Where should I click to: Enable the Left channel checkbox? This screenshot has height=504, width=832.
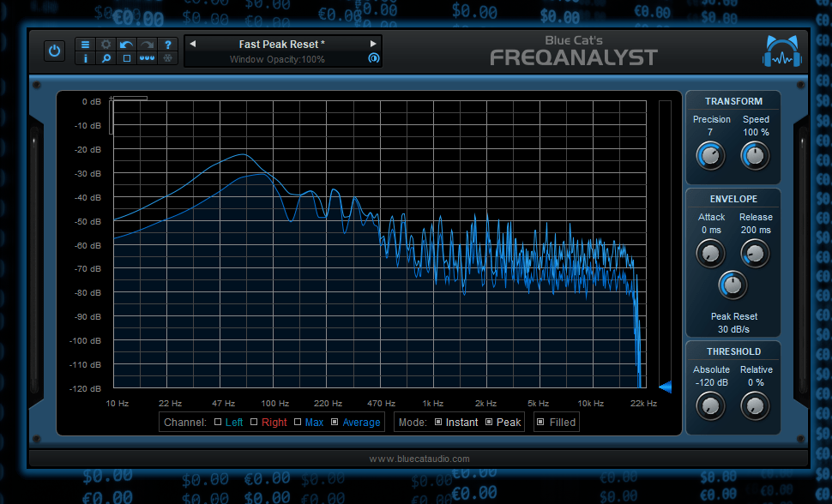point(218,422)
